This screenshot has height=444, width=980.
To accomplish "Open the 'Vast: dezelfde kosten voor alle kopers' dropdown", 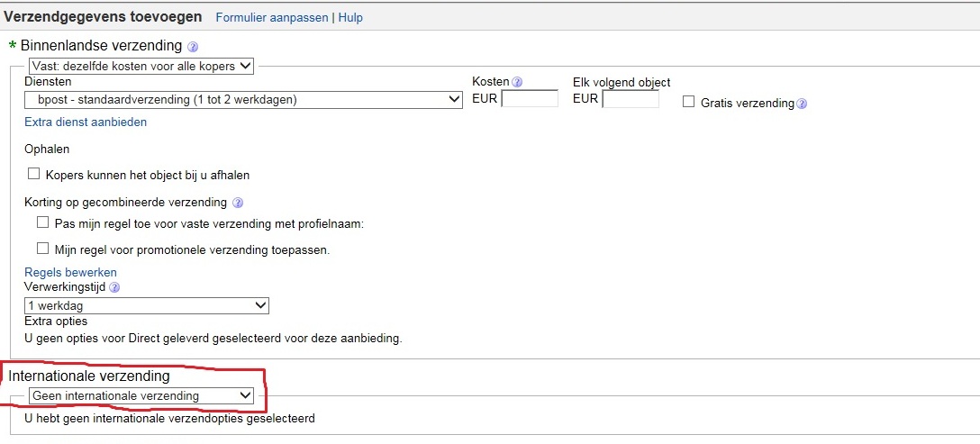I will point(141,66).
